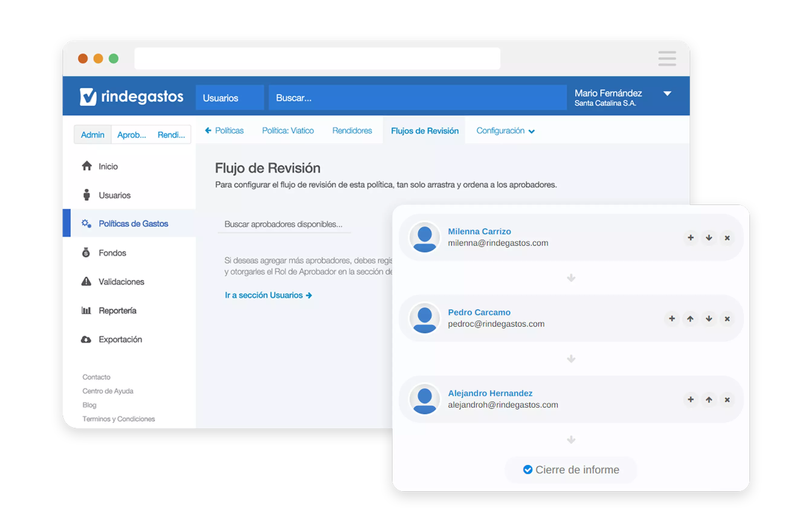
Task: Toggle the Cierre de informe check
Action: click(x=527, y=470)
